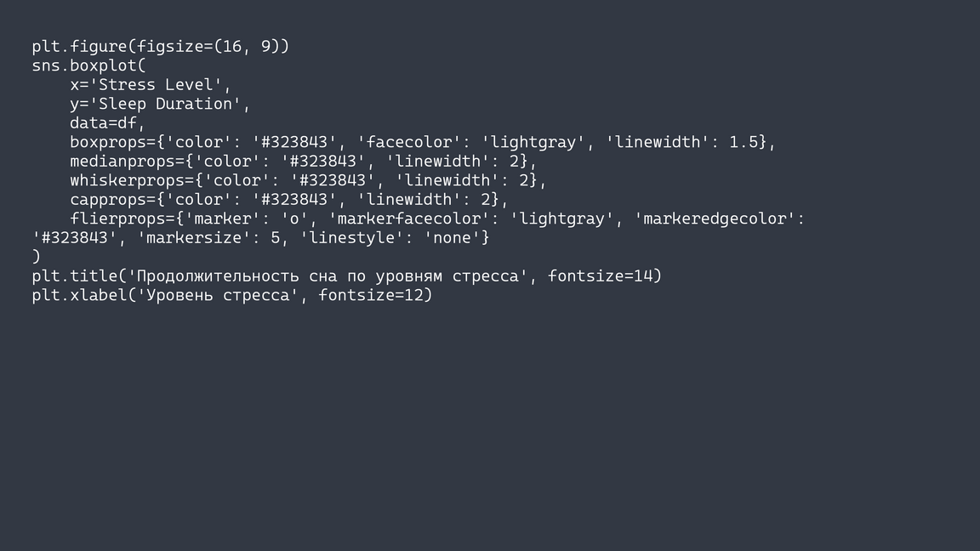The image size is (980, 551).
Task: Click the 'linestyle': 'none' entry
Action: coord(395,238)
